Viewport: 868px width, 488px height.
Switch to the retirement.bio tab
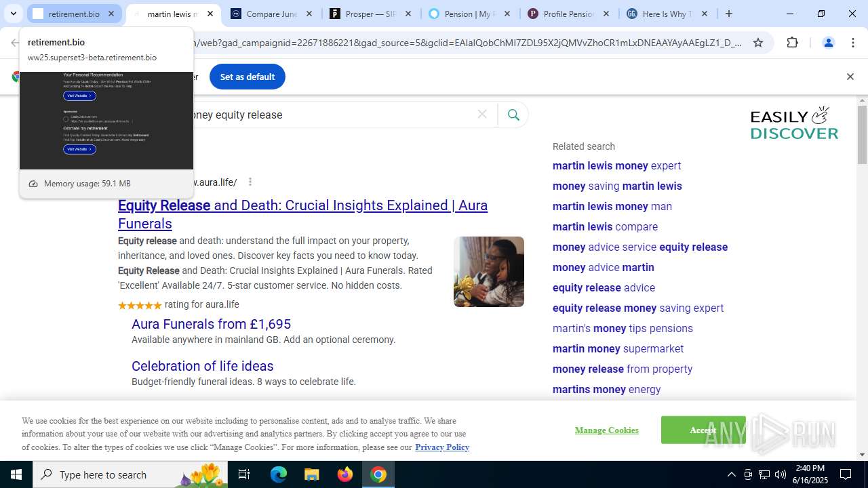coord(74,14)
